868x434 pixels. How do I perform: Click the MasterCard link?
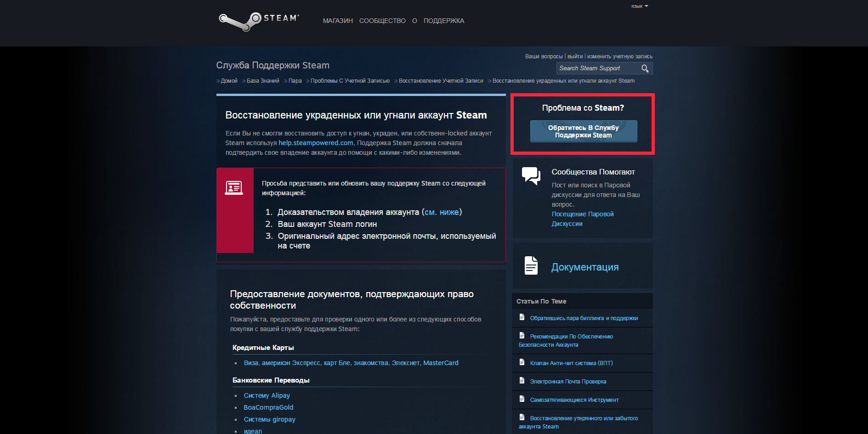pos(441,363)
